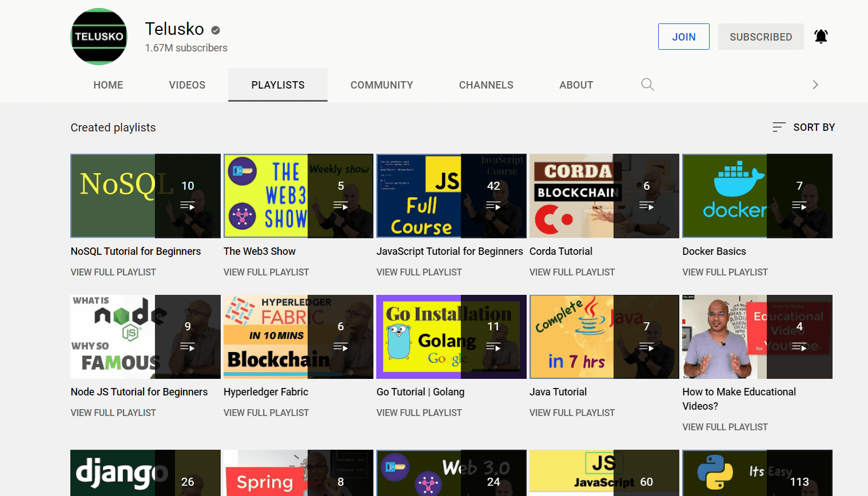The width and height of the screenshot is (868, 496).
Task: Open the Python Its Easy playlist thumbnail
Action: point(757,473)
